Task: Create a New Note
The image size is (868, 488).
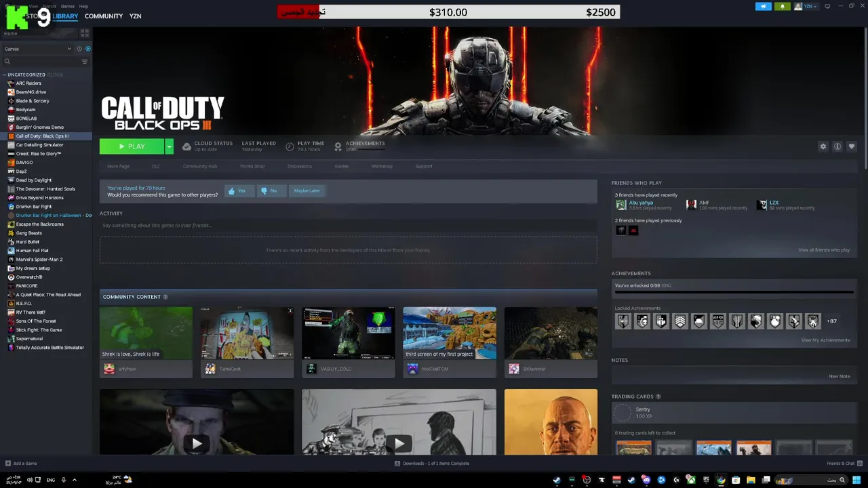Action: coord(839,376)
